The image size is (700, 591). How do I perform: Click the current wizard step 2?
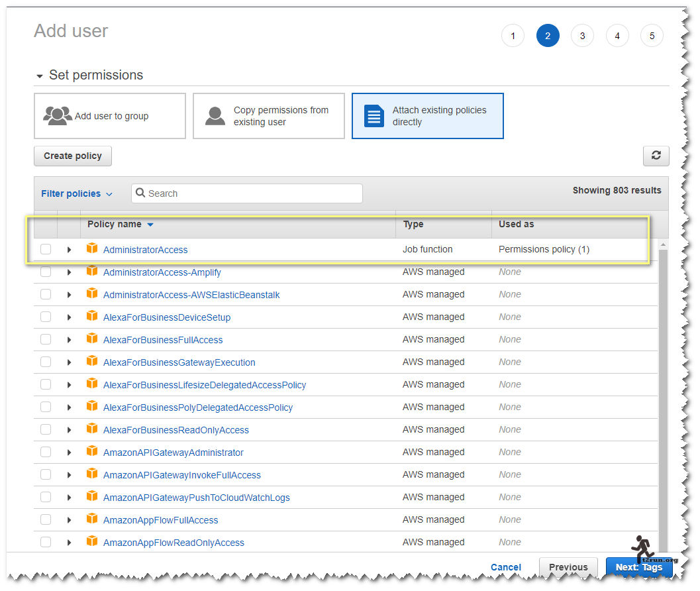pos(547,36)
